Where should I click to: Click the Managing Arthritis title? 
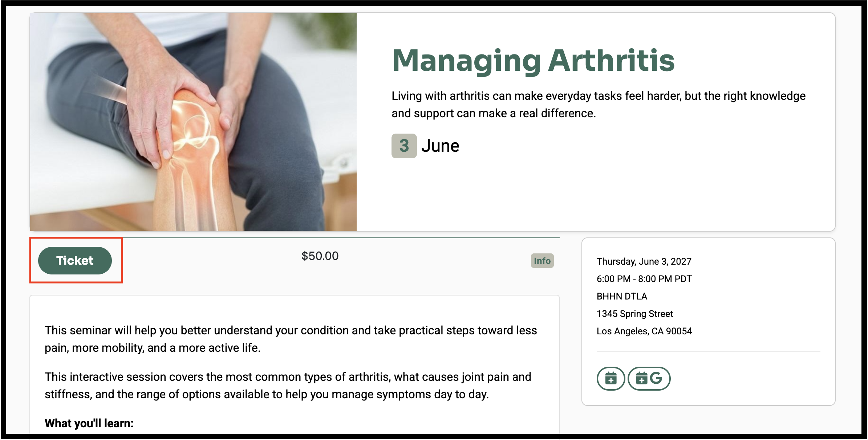(x=533, y=61)
